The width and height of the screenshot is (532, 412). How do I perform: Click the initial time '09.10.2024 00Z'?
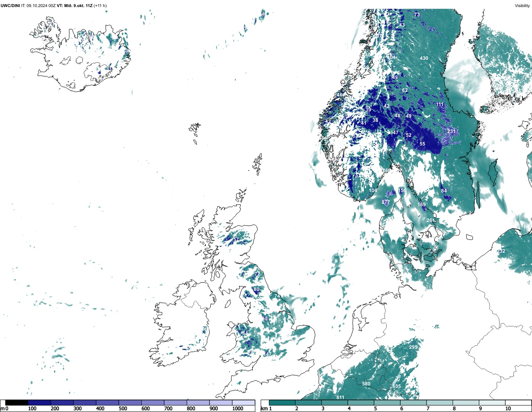[41, 6]
